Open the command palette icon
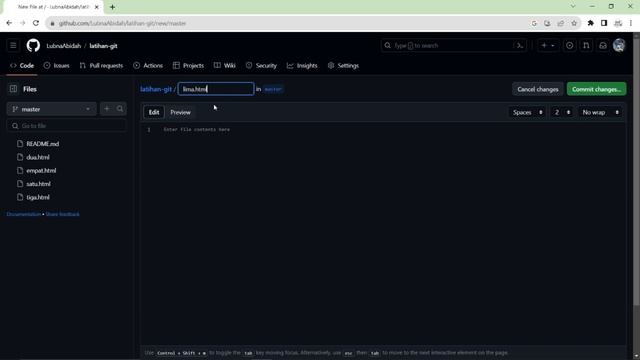The width and height of the screenshot is (640, 360). coord(520,46)
